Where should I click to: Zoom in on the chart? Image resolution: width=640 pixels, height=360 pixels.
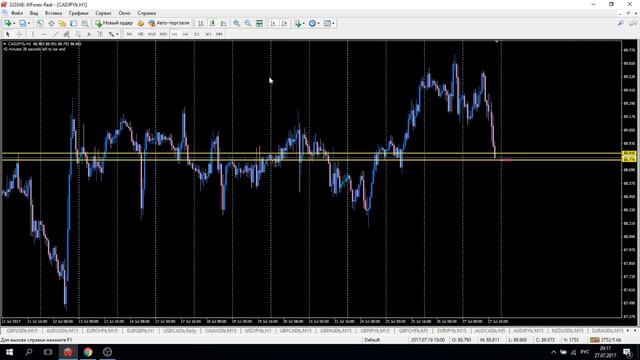point(236,23)
